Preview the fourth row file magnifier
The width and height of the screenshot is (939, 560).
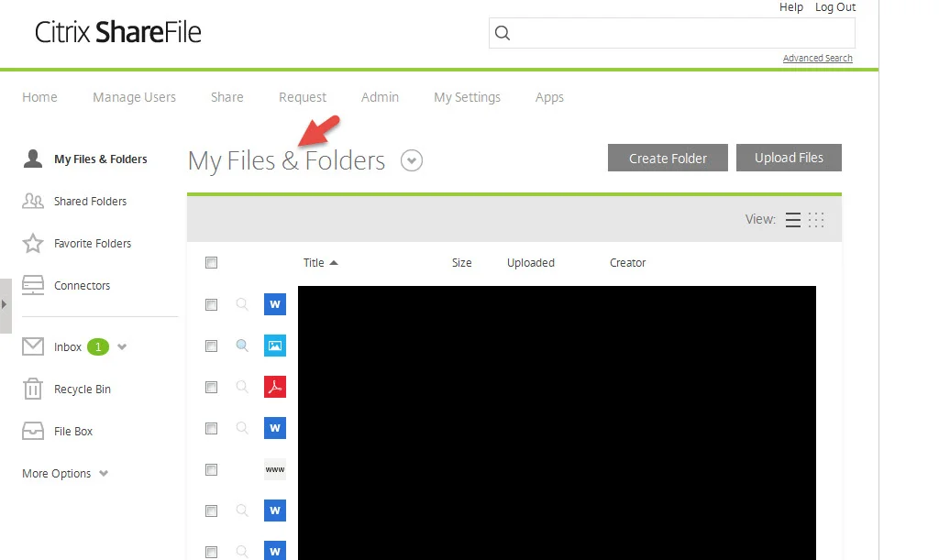point(242,428)
